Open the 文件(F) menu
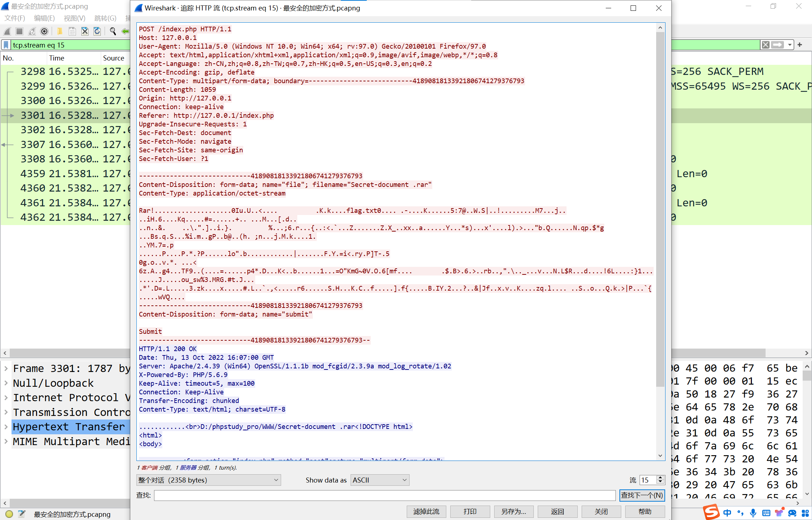The width and height of the screenshot is (812, 520). 15,18
